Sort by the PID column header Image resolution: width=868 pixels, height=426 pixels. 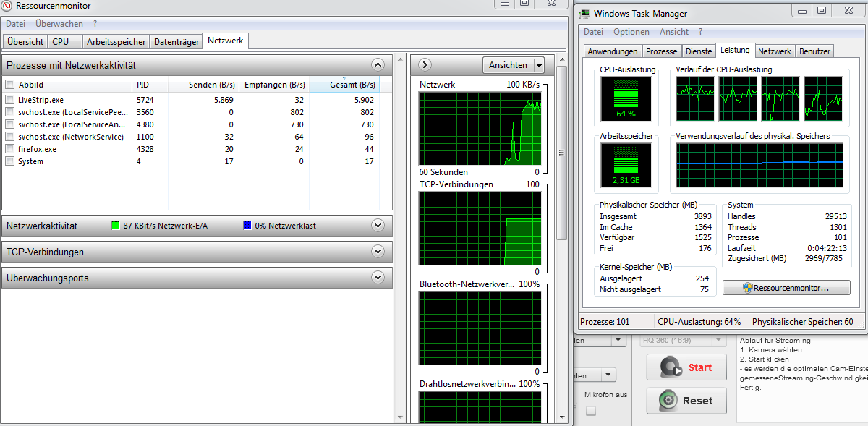(150, 85)
